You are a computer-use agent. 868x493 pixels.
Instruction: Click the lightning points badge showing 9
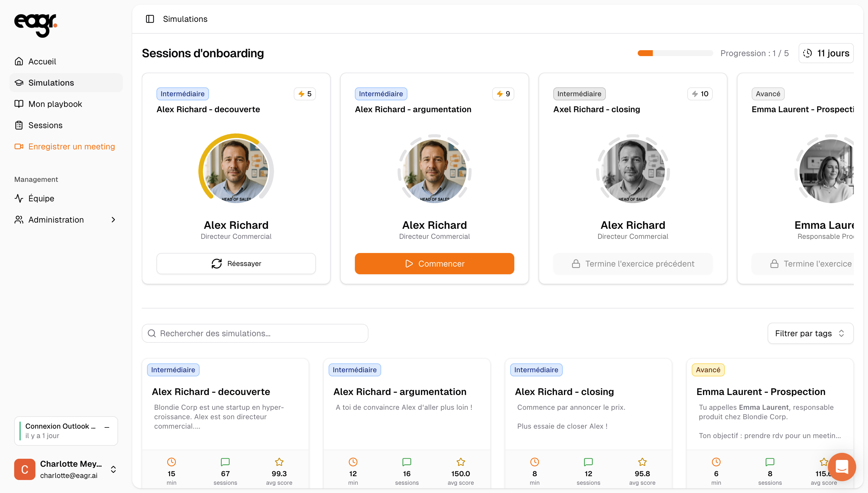pos(503,94)
